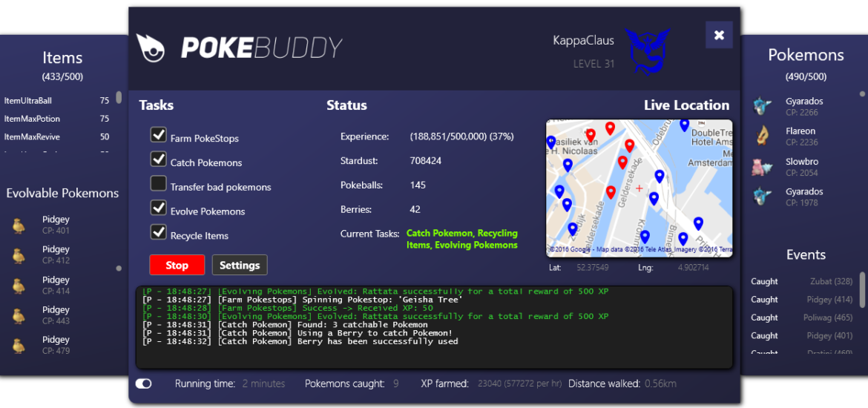The width and height of the screenshot is (868, 408).
Task: Click the 'Found: 3 catchable Pokemon' log line
Action: point(285,324)
